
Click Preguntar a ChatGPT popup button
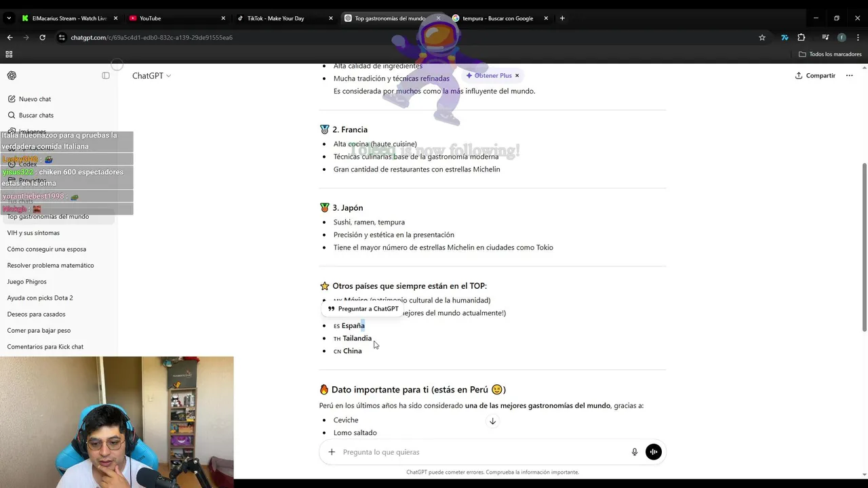pyautogui.click(x=363, y=308)
